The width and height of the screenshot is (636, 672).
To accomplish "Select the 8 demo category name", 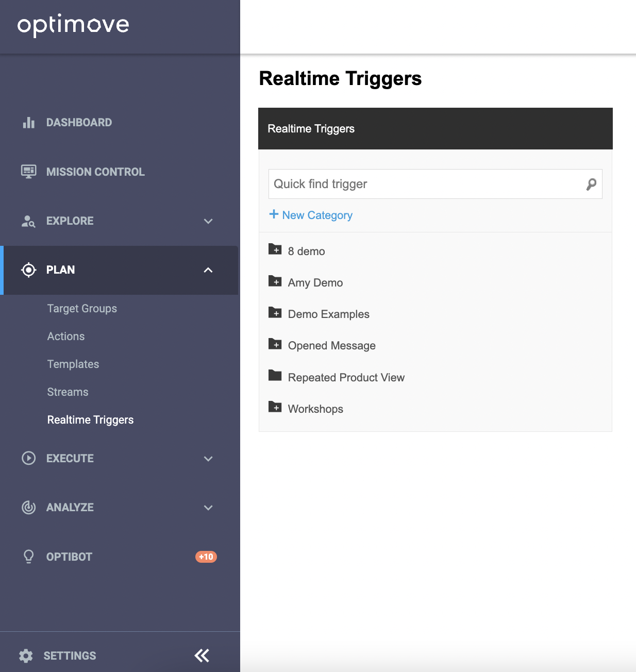I will tap(307, 251).
